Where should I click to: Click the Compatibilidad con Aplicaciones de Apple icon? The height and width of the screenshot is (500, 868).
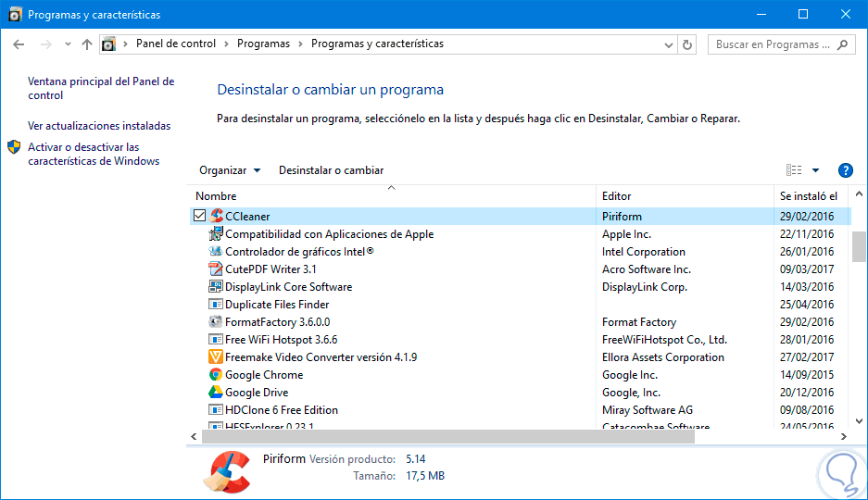click(x=216, y=234)
